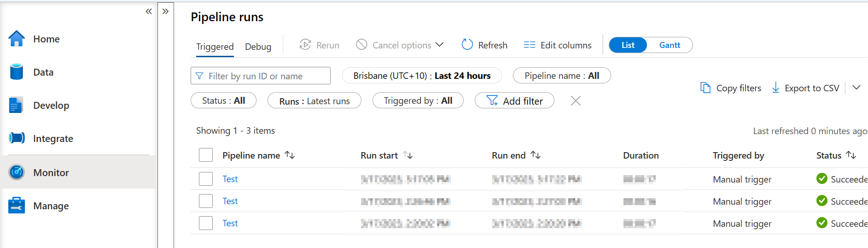Click the Succeeded check icon in the first row

coord(822,178)
